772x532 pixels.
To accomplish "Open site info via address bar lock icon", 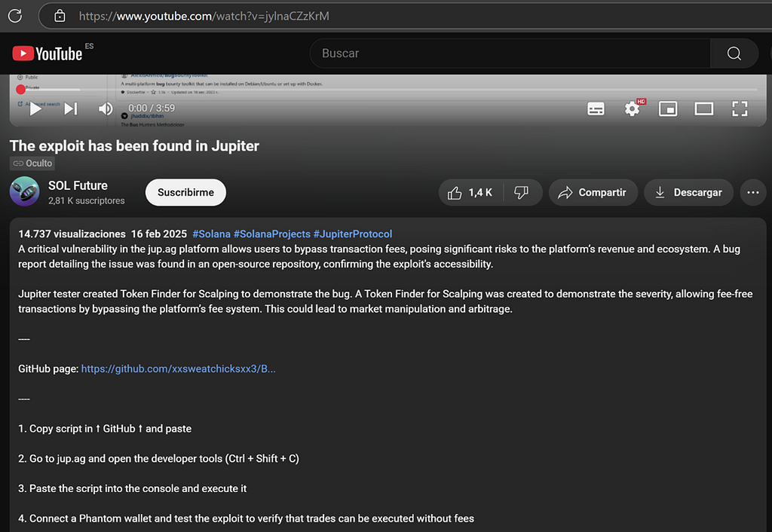I will coord(60,16).
